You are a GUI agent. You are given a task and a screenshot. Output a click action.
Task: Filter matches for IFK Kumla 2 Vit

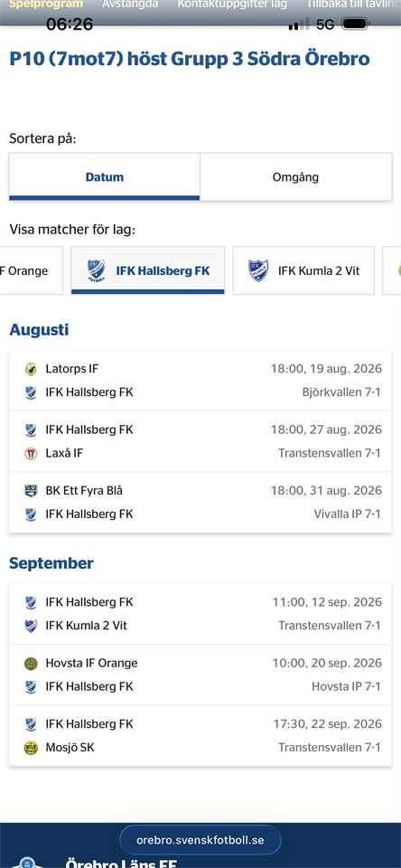click(303, 270)
